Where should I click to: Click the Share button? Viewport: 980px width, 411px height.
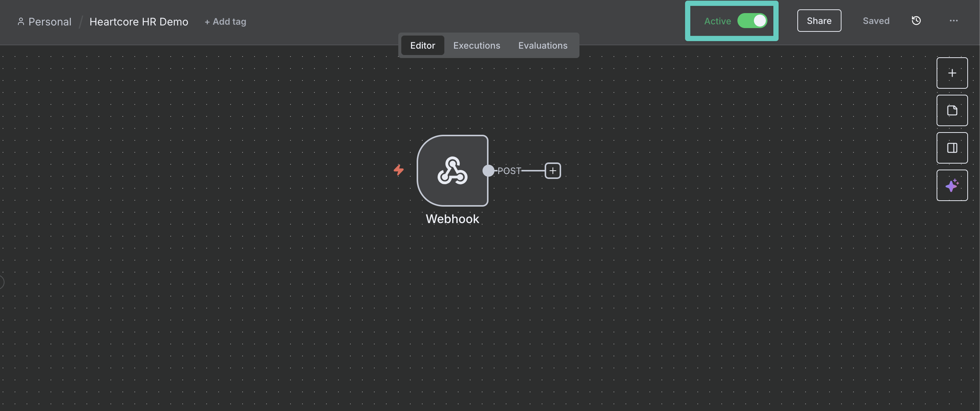point(819,21)
